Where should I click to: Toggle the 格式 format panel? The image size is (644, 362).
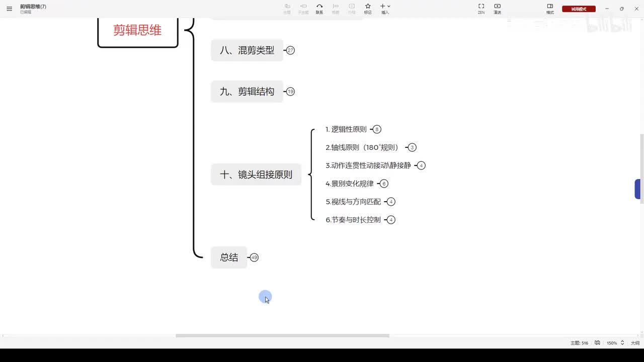pyautogui.click(x=550, y=9)
